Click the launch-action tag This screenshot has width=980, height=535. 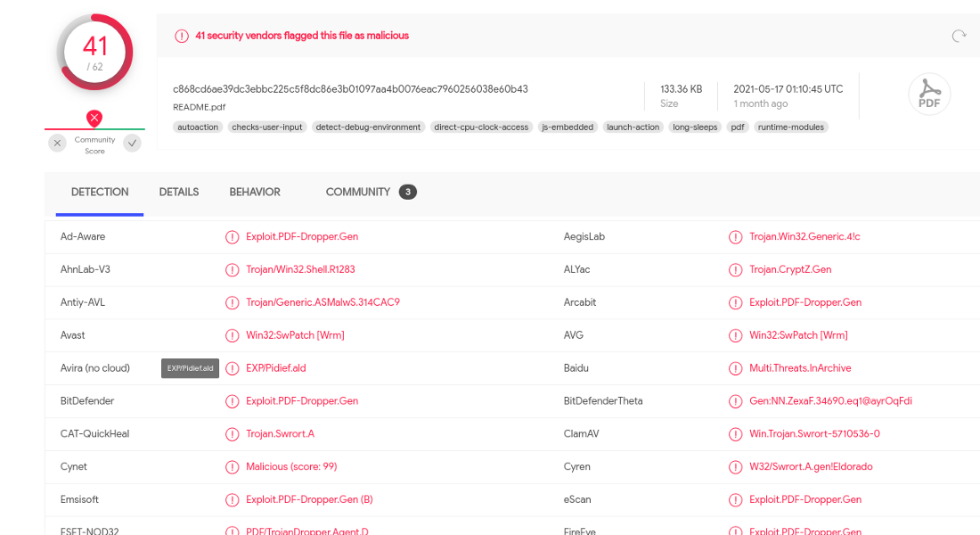[x=633, y=127]
